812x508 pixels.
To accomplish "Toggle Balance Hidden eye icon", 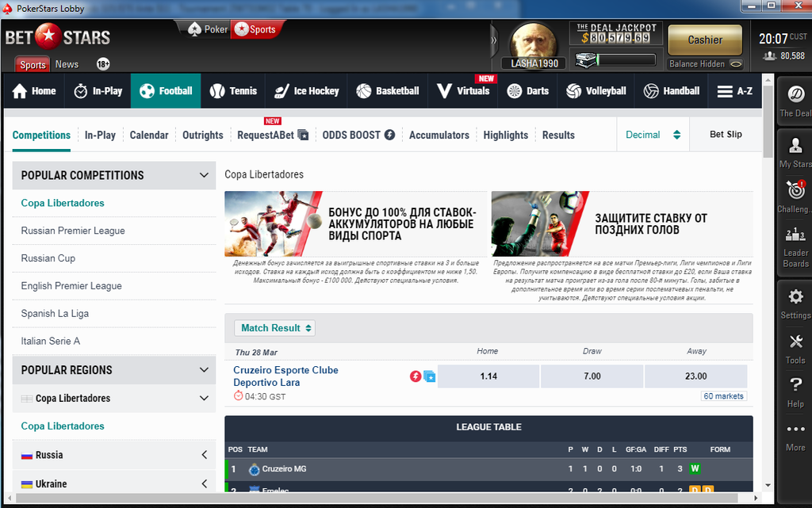I will tap(735, 64).
